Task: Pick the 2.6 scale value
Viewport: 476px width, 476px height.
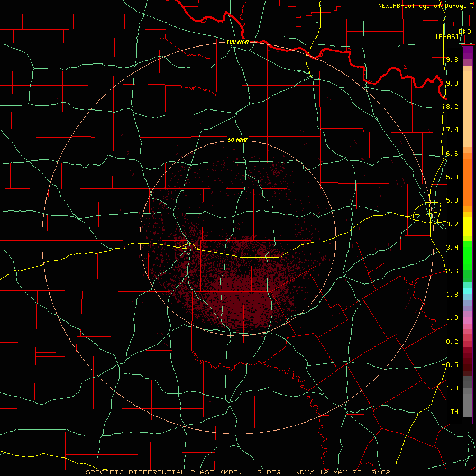Action: pos(452,271)
